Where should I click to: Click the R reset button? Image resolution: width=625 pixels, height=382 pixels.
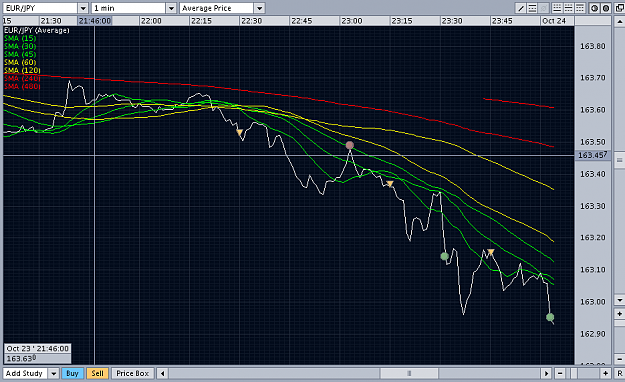click(x=620, y=373)
